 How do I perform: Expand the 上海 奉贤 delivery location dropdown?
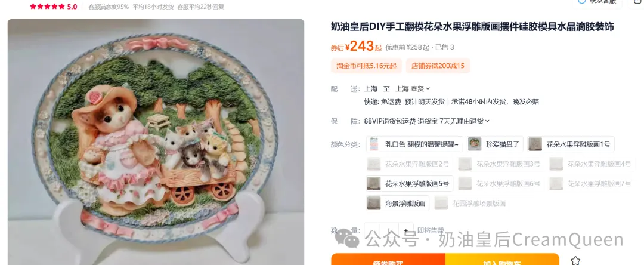413,88
